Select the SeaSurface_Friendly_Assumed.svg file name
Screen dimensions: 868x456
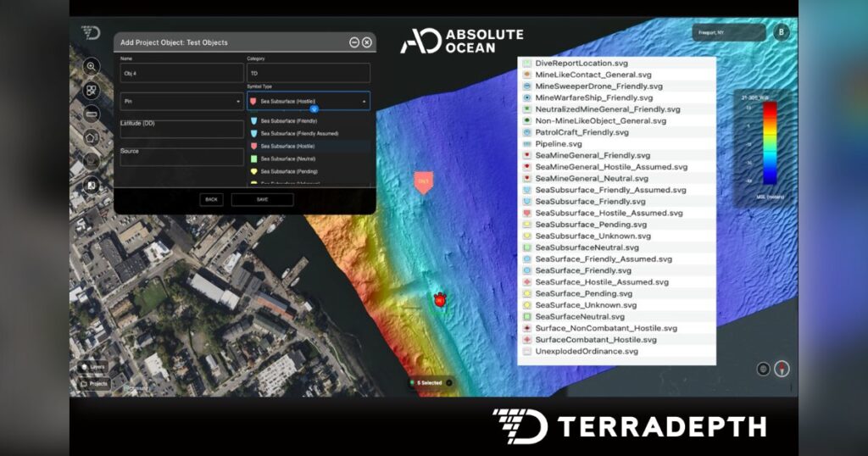click(604, 259)
